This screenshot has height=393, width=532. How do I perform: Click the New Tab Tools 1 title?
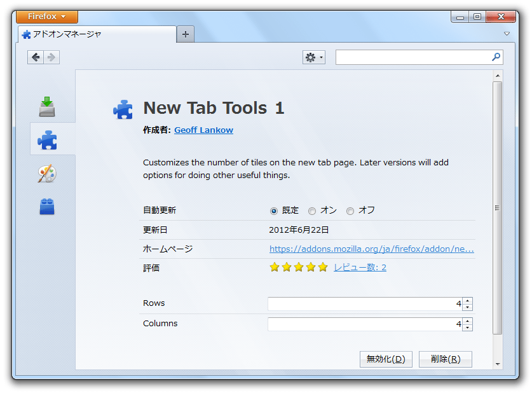214,108
